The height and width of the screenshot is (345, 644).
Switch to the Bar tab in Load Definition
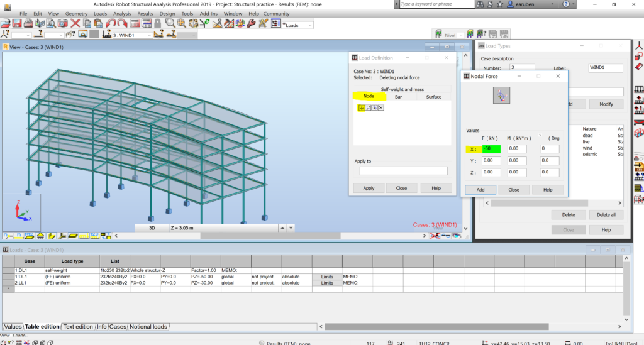pyautogui.click(x=398, y=97)
